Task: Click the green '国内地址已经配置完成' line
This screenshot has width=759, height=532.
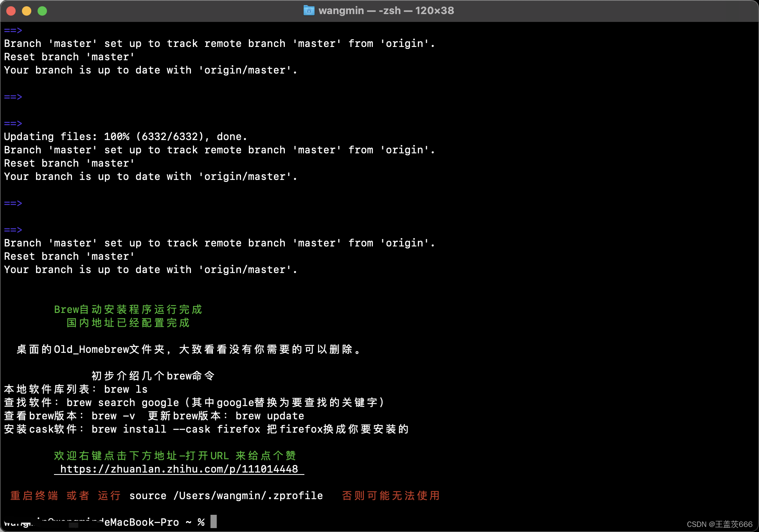Action: [x=128, y=323]
